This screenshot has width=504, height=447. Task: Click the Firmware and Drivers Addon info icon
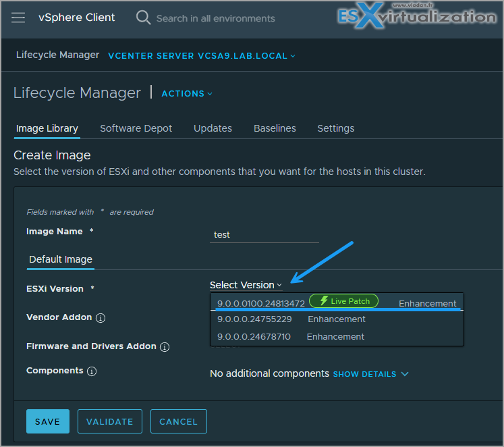(165, 347)
